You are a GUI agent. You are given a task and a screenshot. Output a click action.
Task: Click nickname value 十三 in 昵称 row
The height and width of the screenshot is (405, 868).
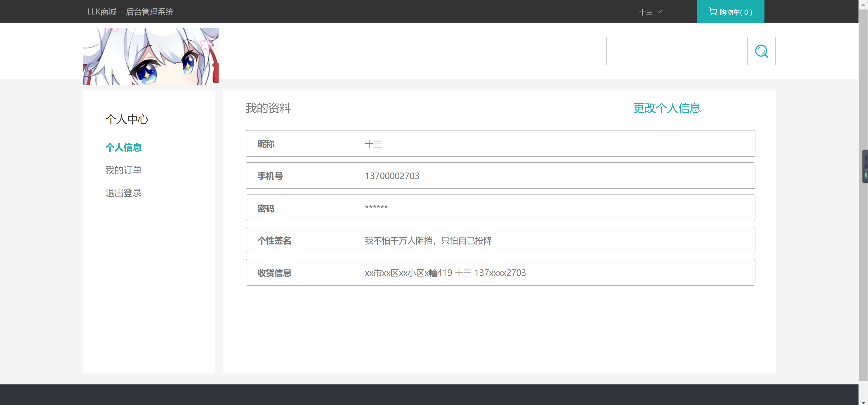[373, 144]
